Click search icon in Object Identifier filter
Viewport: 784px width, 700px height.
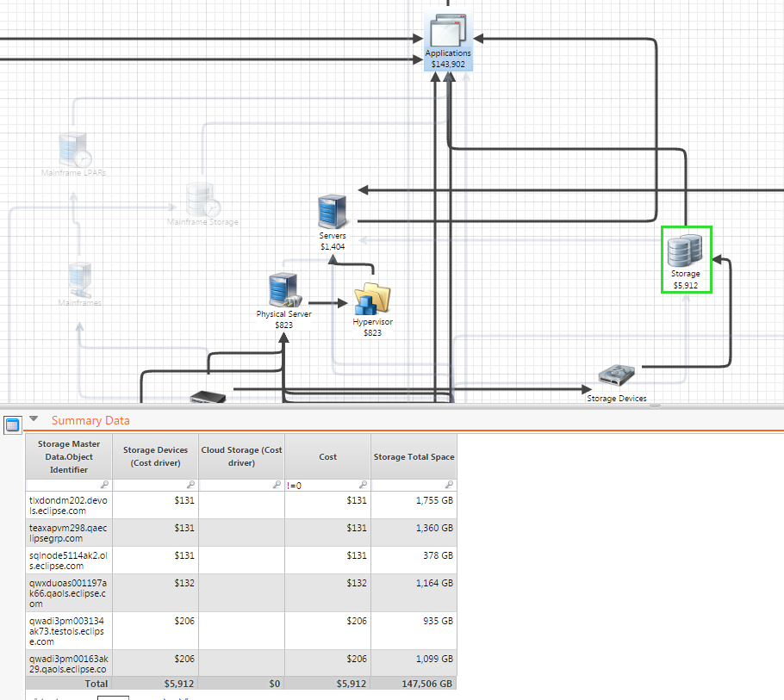coord(104,485)
